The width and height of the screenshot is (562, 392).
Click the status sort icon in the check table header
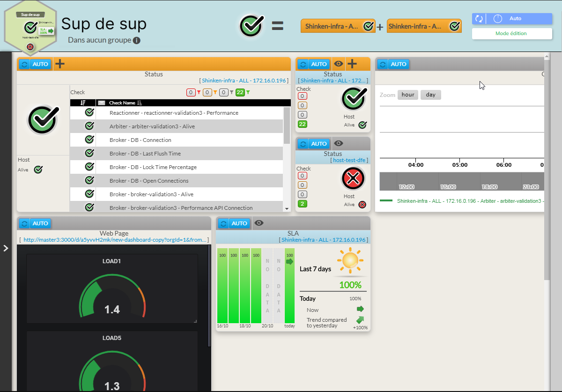(83, 103)
